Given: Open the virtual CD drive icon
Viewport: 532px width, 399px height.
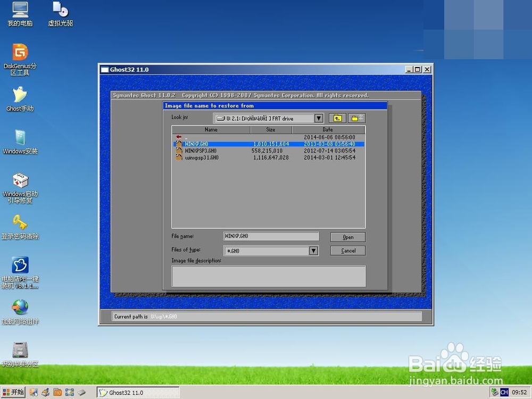Looking at the screenshot, I should [61, 14].
